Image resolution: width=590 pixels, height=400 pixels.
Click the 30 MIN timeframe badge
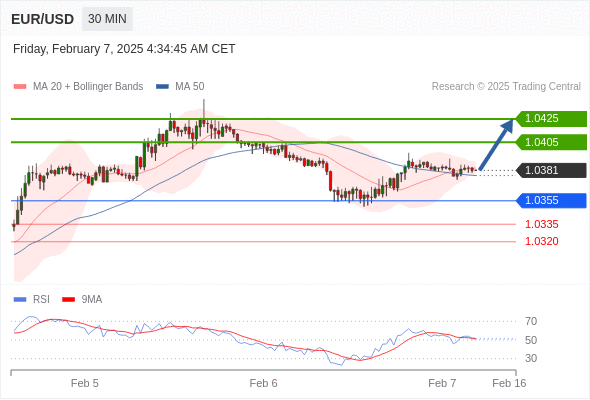point(107,19)
